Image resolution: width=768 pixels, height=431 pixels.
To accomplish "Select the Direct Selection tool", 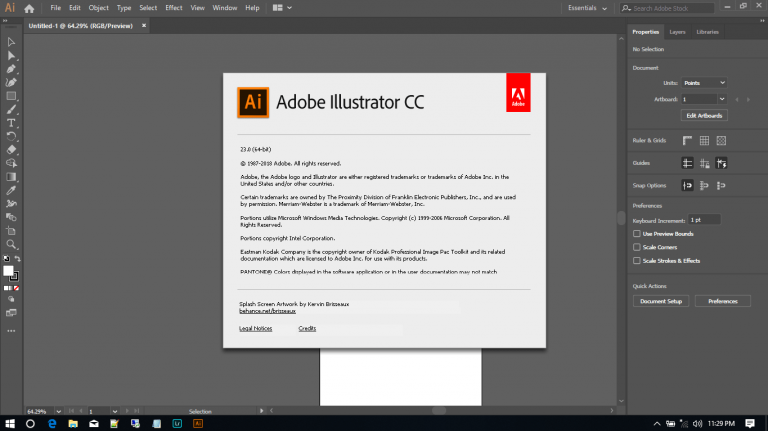I will (11, 55).
